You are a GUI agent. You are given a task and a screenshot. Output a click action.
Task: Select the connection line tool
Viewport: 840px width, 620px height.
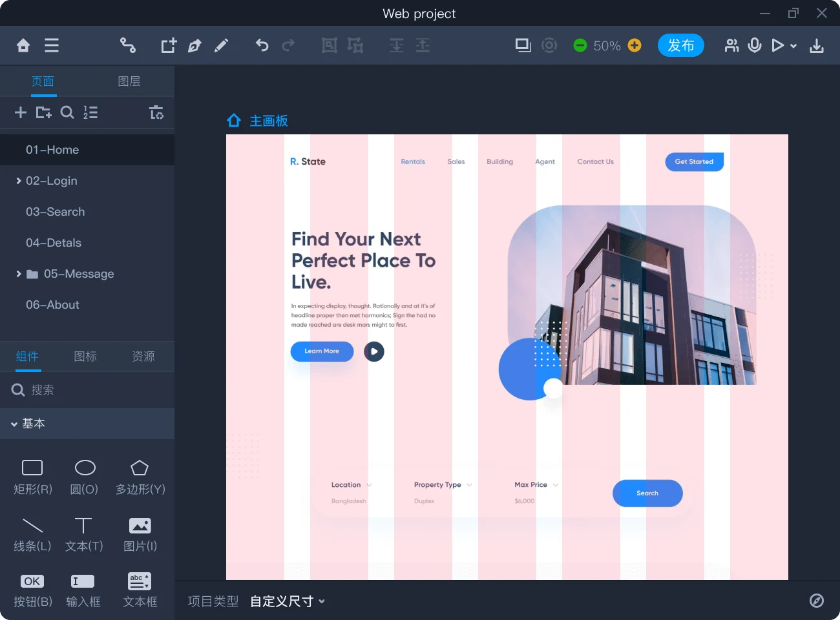click(x=128, y=45)
